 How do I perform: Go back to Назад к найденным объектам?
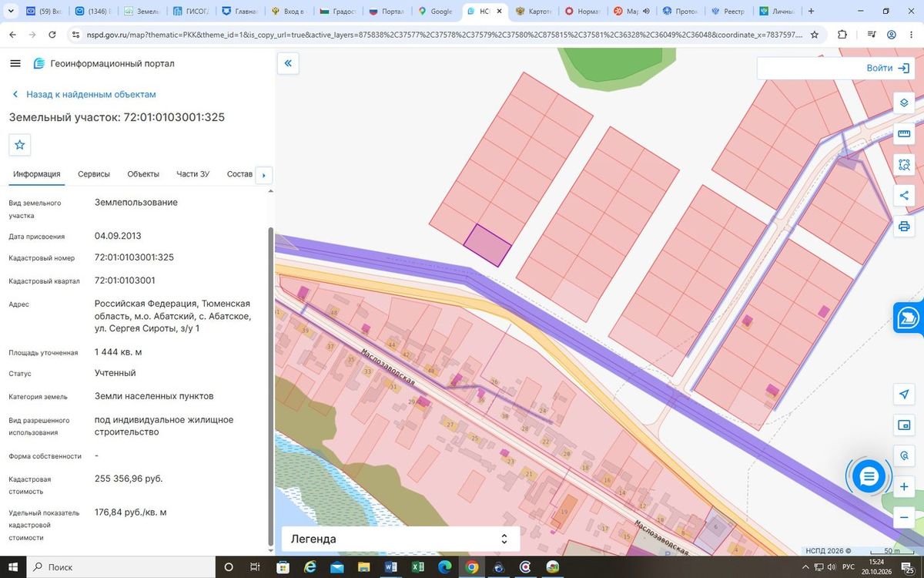click(84, 94)
